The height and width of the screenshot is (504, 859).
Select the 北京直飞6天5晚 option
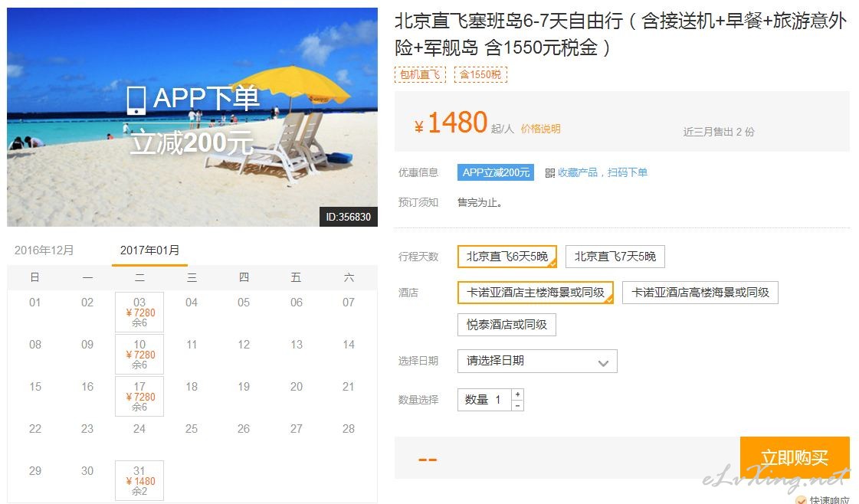pos(507,257)
